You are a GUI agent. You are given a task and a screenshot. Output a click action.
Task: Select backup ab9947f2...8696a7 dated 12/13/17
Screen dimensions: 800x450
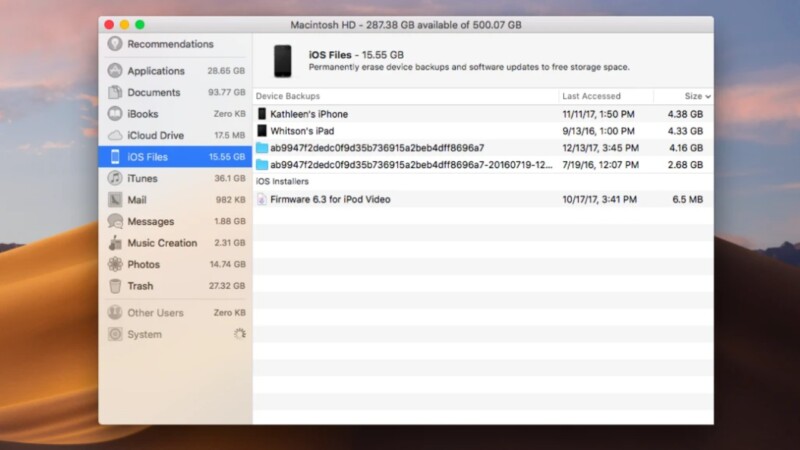(483, 148)
